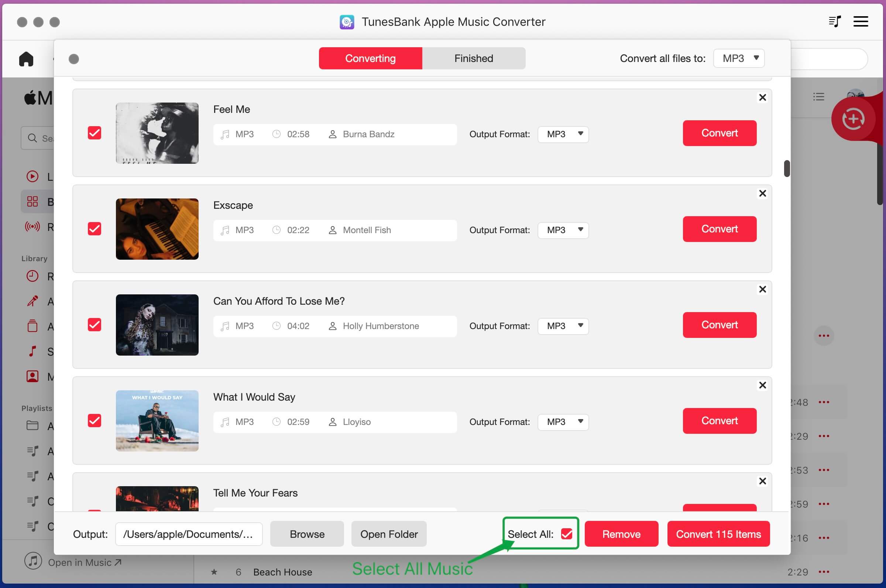Click the Browse button
Screen dimensions: 886x588
coord(307,534)
